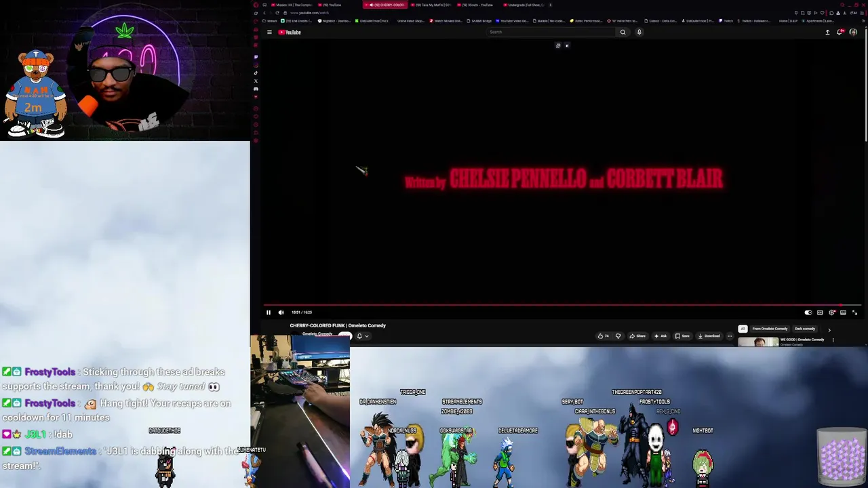Enter fullscreen in the video player
This screenshot has height=488, width=868.
[854, 312]
